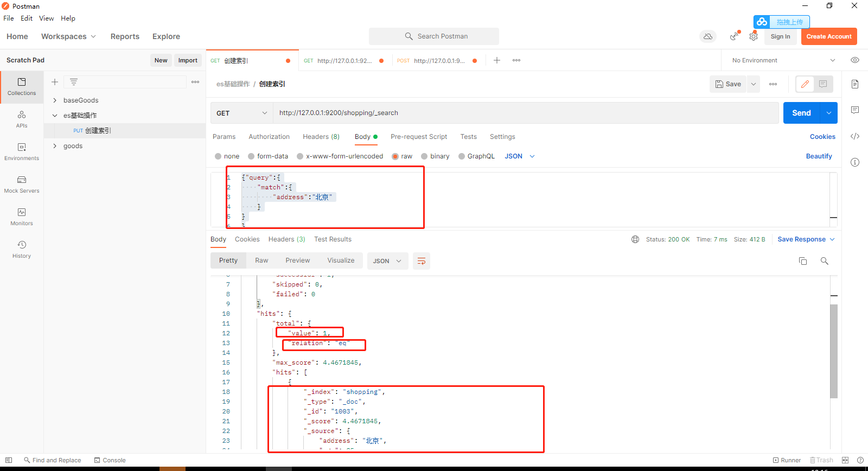Select the binary body type radio

(x=424, y=156)
